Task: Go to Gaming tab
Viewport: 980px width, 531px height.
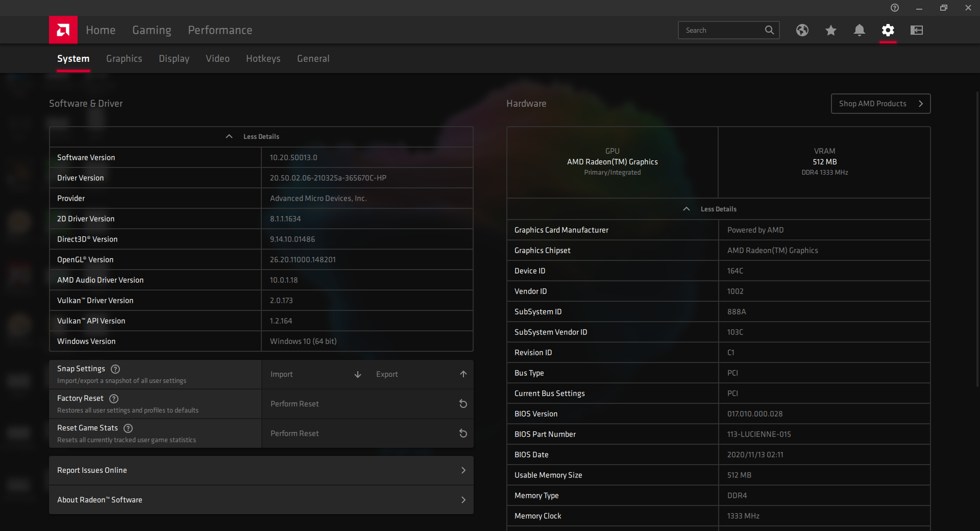Action: coord(152,30)
